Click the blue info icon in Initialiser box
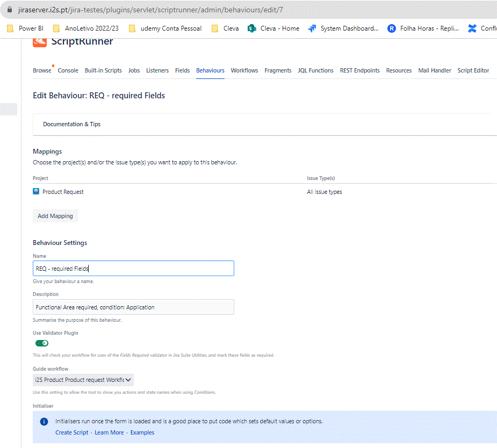The width and height of the screenshot is (497, 448). coord(44,421)
